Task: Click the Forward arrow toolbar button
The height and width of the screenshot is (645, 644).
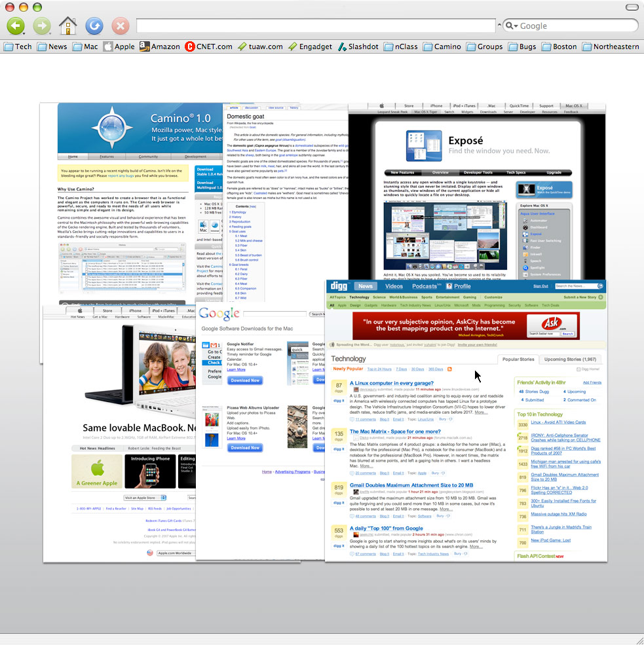Action: point(41,26)
